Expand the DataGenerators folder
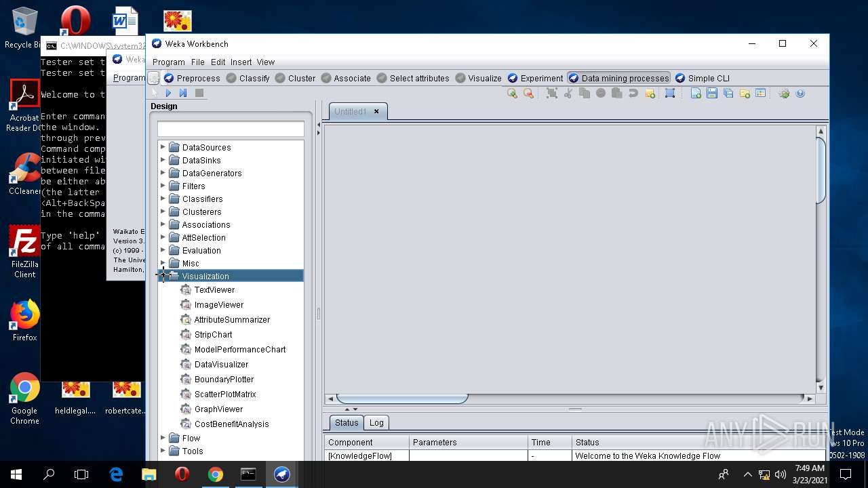 pos(163,173)
